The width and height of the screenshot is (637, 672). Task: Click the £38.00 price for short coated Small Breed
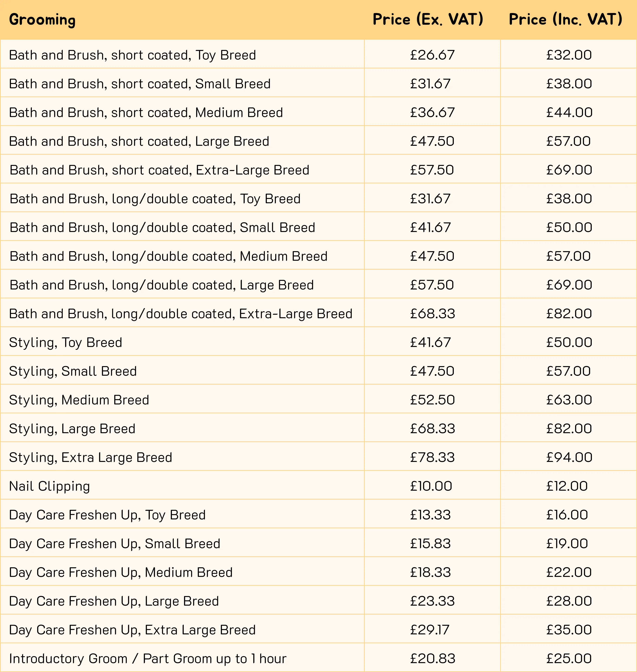click(569, 83)
